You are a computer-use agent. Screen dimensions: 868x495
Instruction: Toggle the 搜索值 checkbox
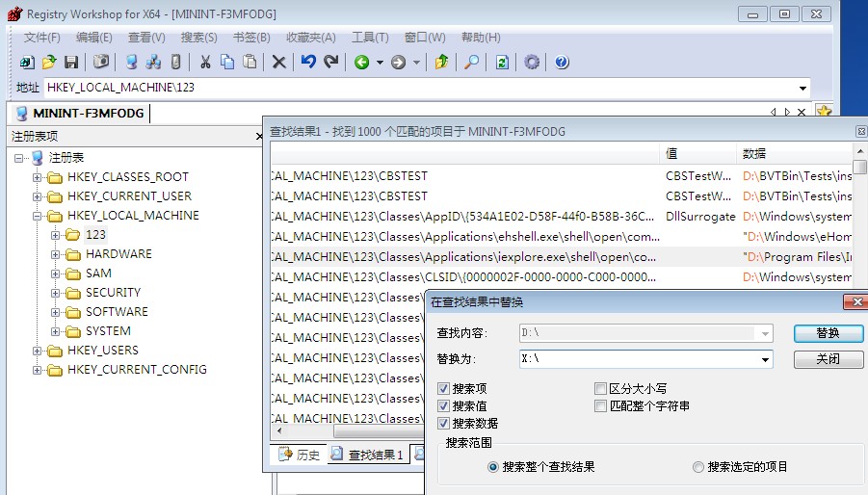click(443, 406)
